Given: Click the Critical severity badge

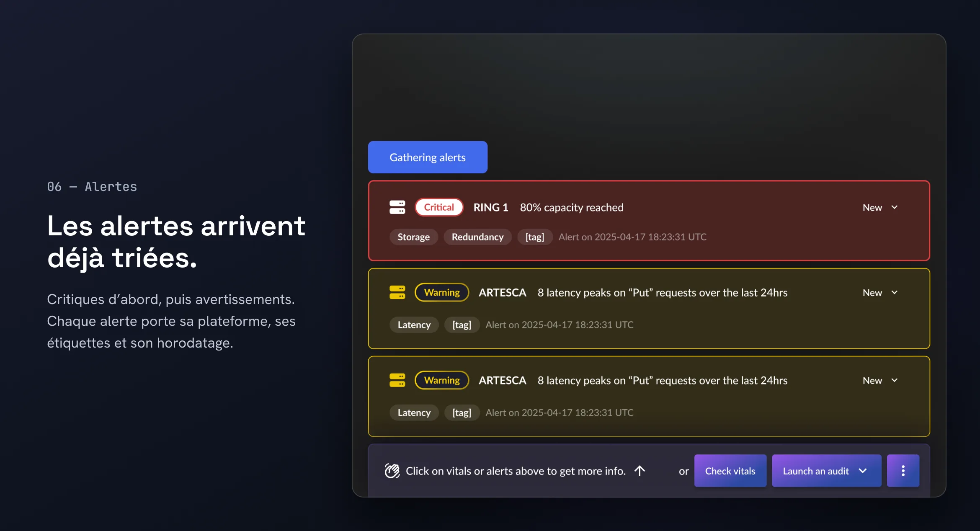Looking at the screenshot, I should (x=439, y=207).
